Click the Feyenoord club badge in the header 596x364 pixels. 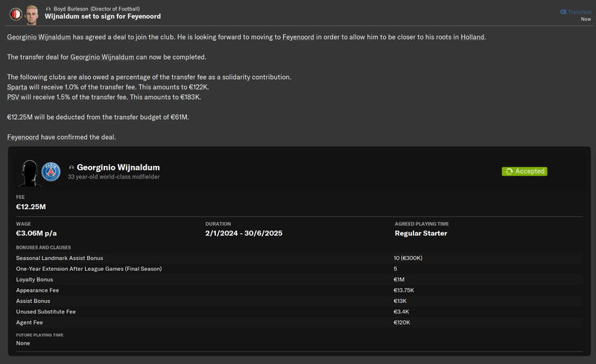click(15, 13)
